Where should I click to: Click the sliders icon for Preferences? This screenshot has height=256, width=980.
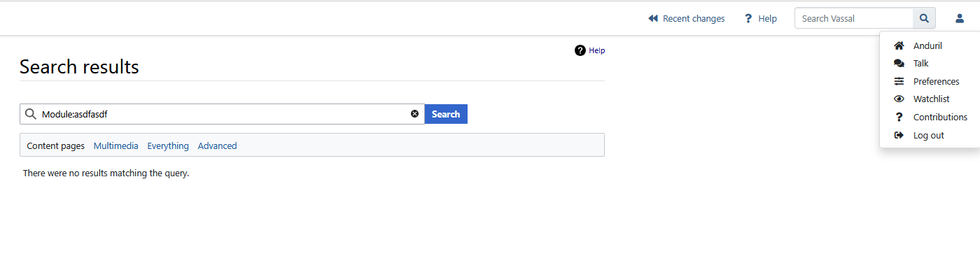click(x=899, y=81)
